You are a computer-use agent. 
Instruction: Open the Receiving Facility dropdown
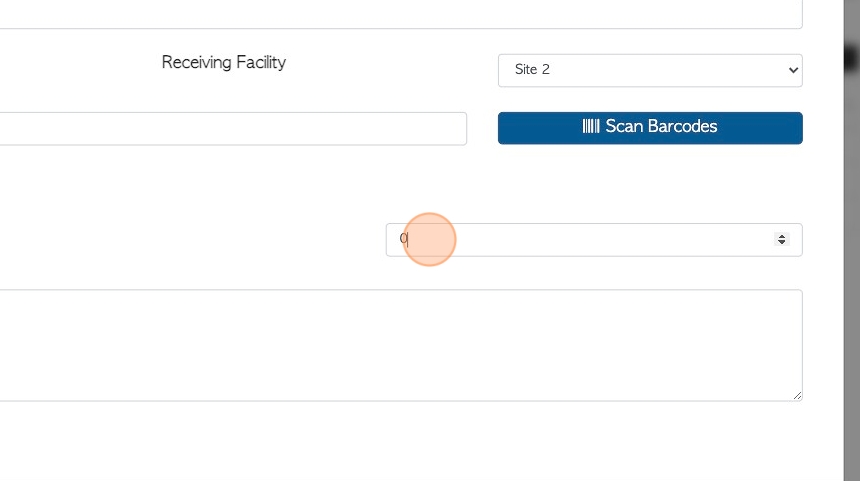[650, 70]
